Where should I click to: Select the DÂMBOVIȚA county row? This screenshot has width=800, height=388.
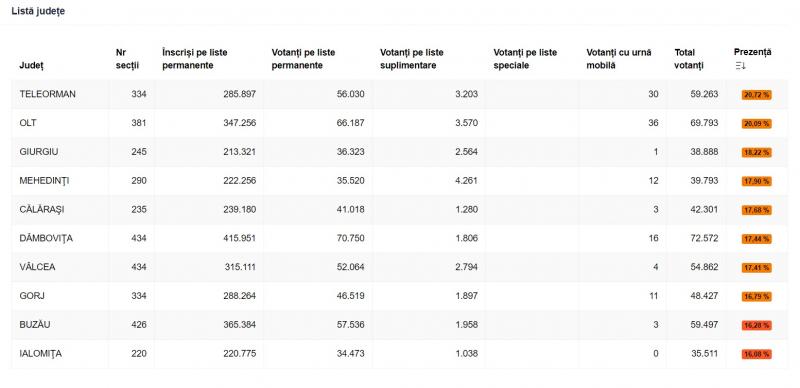[399, 238]
